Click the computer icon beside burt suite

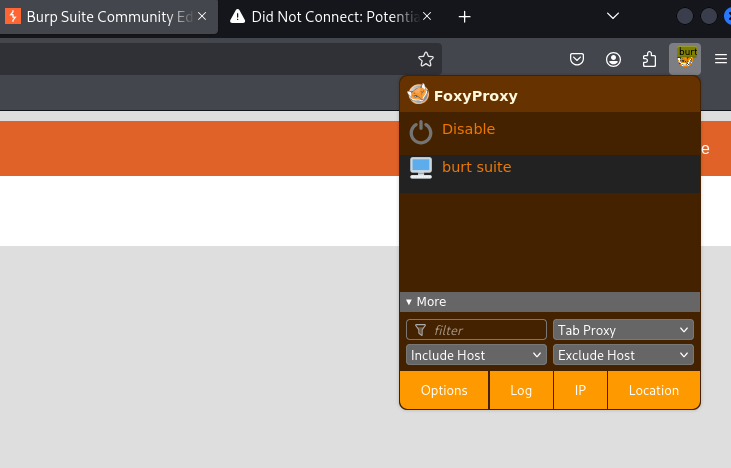(x=421, y=168)
